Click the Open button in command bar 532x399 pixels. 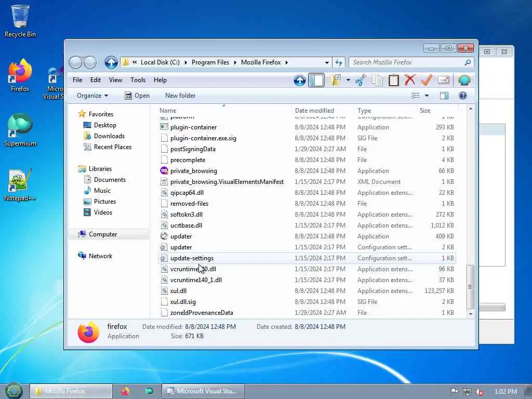(x=137, y=96)
